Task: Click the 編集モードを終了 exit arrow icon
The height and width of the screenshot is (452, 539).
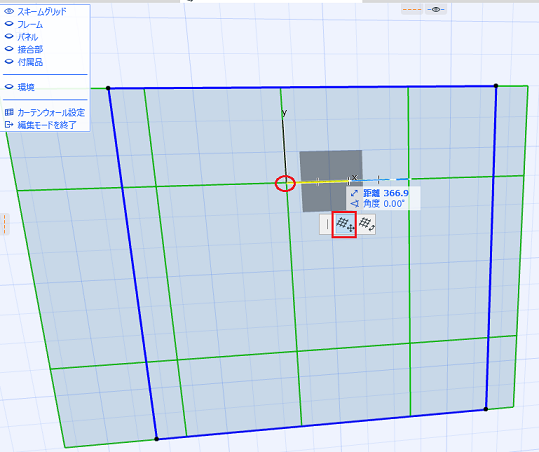Action: pyautogui.click(x=9, y=124)
